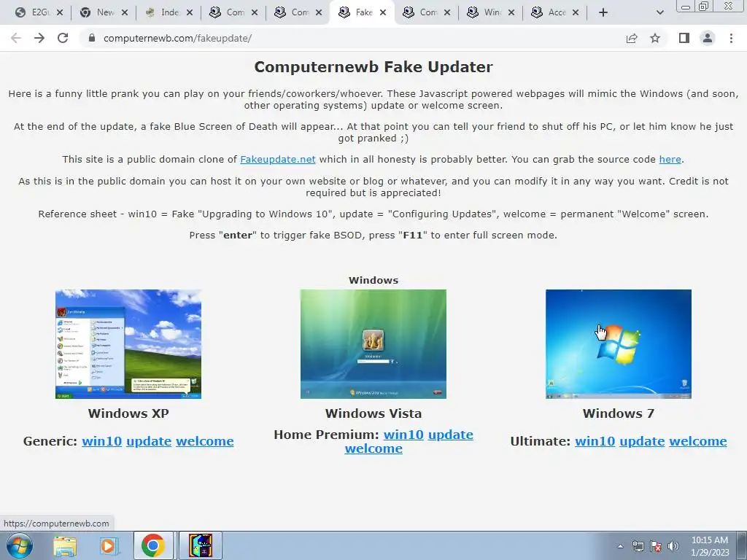Close the active Fake tab
This screenshot has height=560, width=747.
tap(382, 12)
